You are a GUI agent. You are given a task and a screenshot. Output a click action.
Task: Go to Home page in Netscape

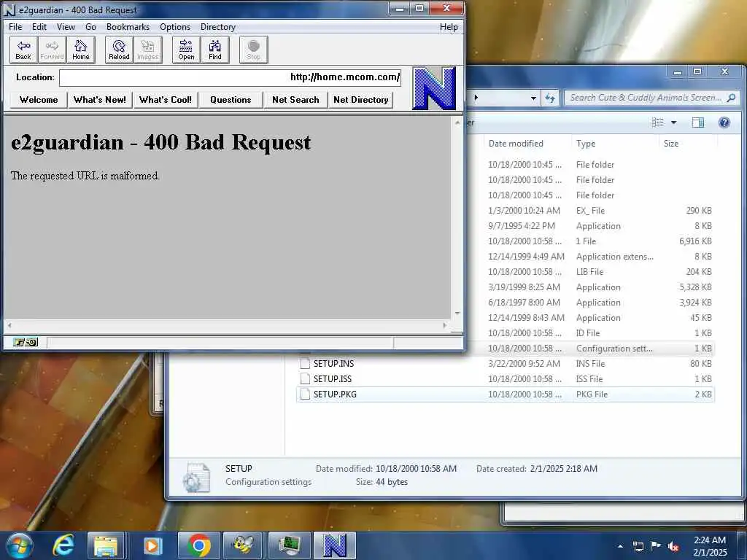tap(80, 50)
